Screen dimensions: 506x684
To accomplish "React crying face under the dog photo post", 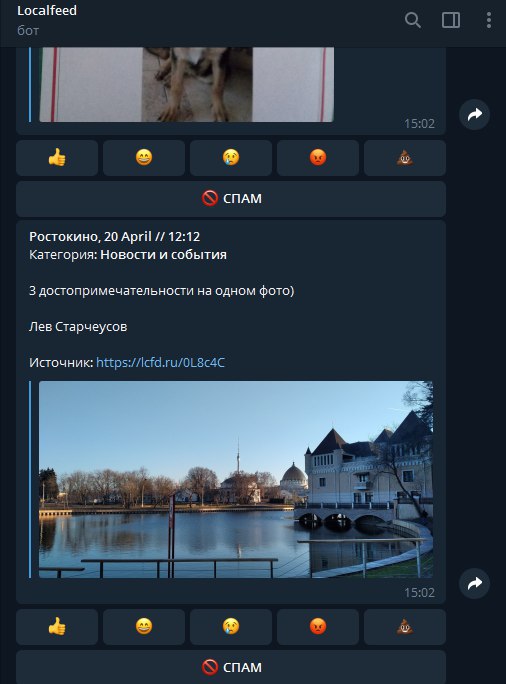I will (x=231, y=158).
